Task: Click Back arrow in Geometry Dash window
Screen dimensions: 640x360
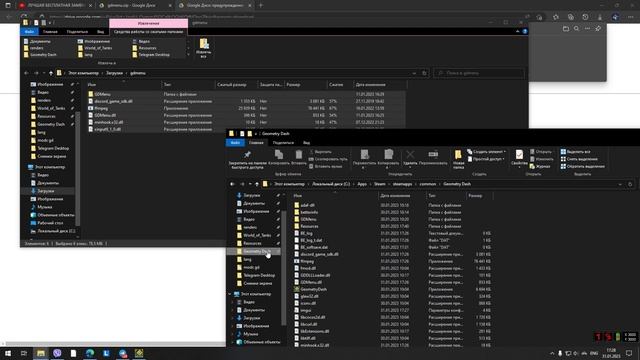Action: click(x=232, y=184)
